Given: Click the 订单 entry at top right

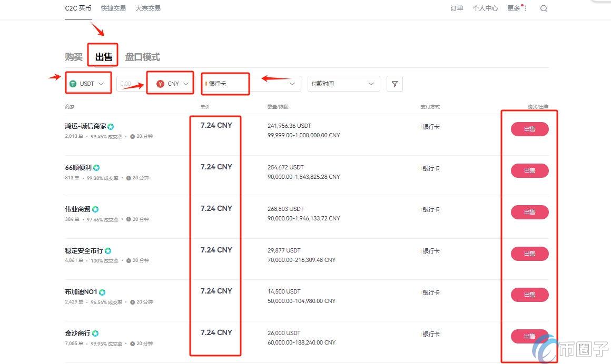Looking at the screenshot, I should click(457, 8).
